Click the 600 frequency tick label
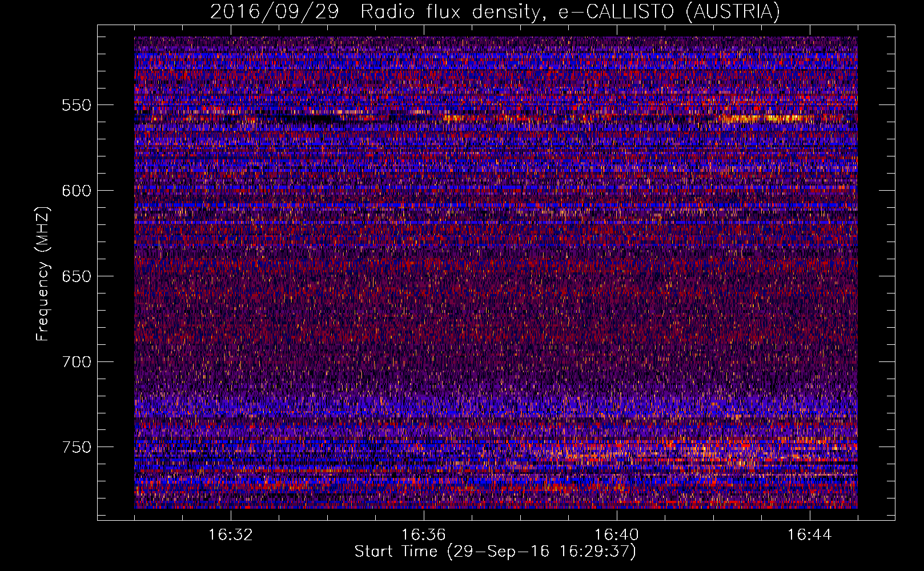Viewport: 924px width, 571px height. coord(77,191)
